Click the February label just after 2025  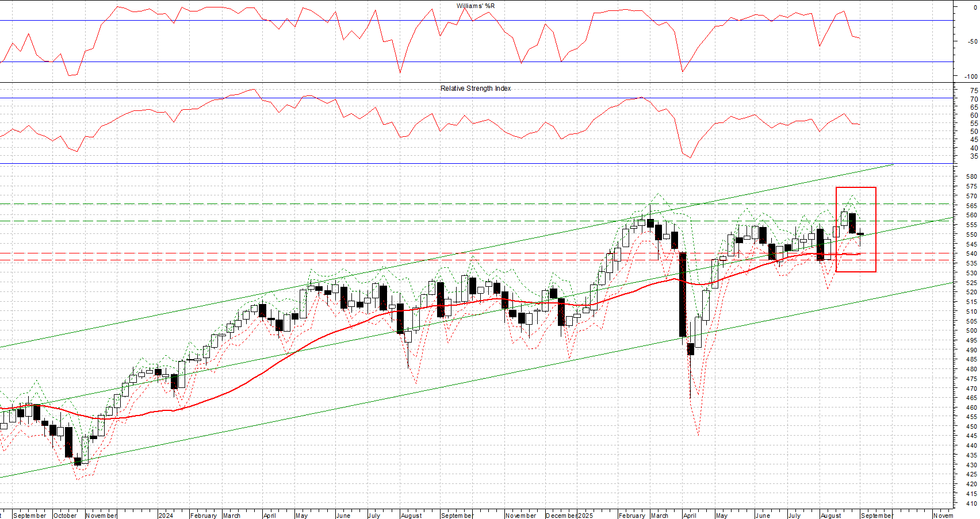pyautogui.click(x=632, y=516)
